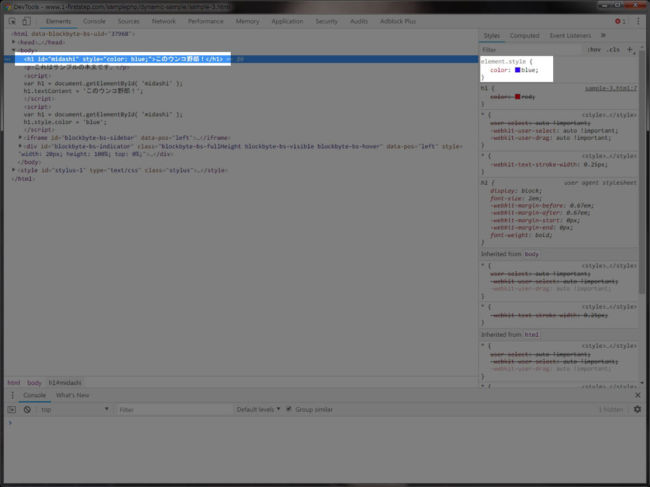Switch to the Network tab
Image resolution: width=650 pixels, height=487 pixels.
[163, 21]
